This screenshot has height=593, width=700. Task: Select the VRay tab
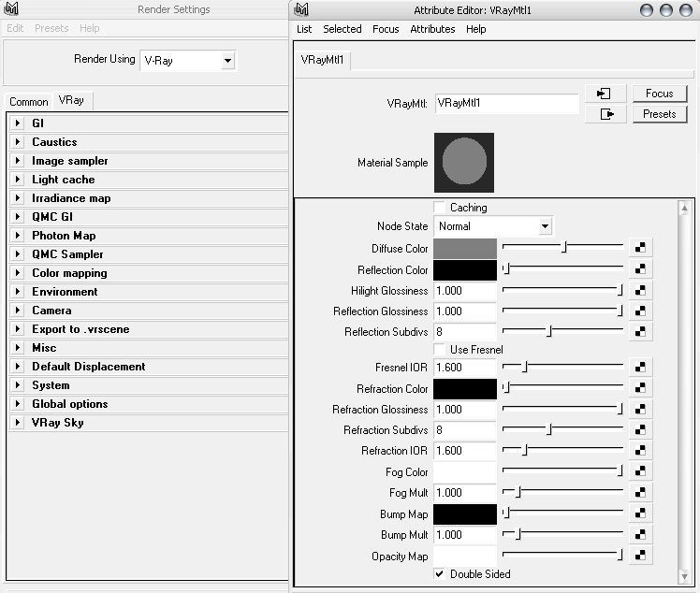71,100
